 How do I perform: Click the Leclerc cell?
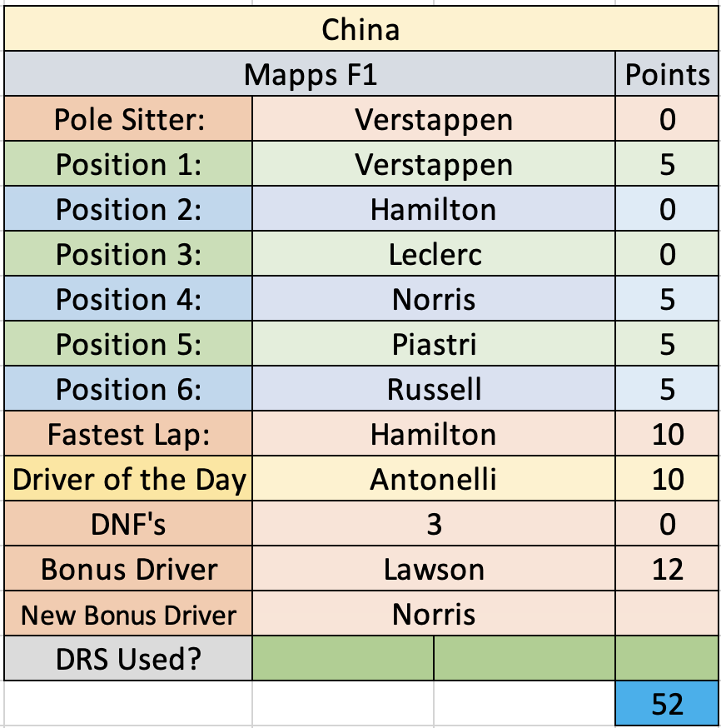[x=434, y=254]
